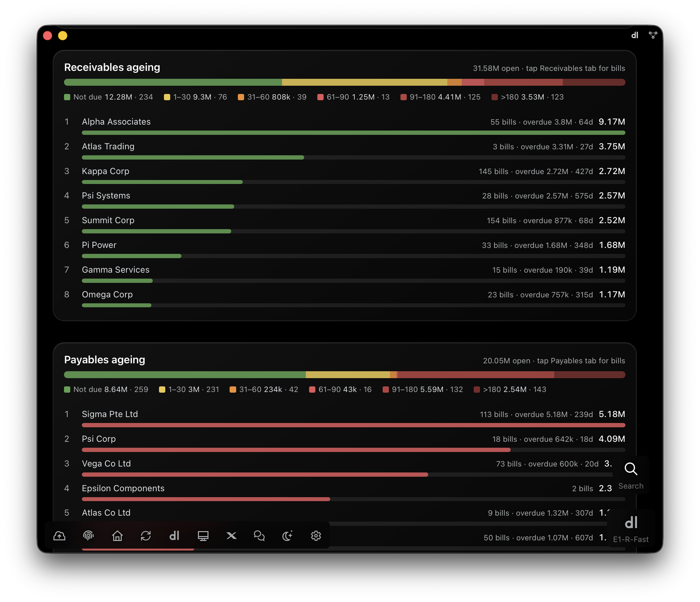Click the >180 3.53M receivables swatch
700x602 pixels.
point(494,97)
